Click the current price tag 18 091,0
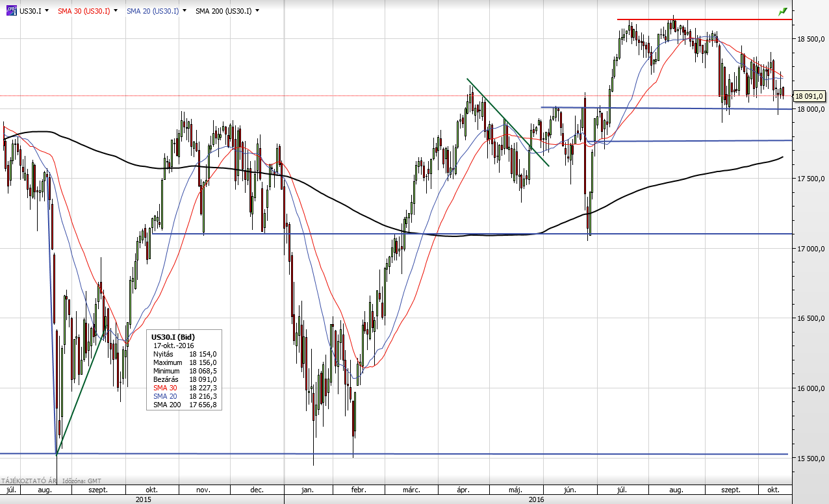The width and height of the screenshot is (829, 504). point(810,96)
